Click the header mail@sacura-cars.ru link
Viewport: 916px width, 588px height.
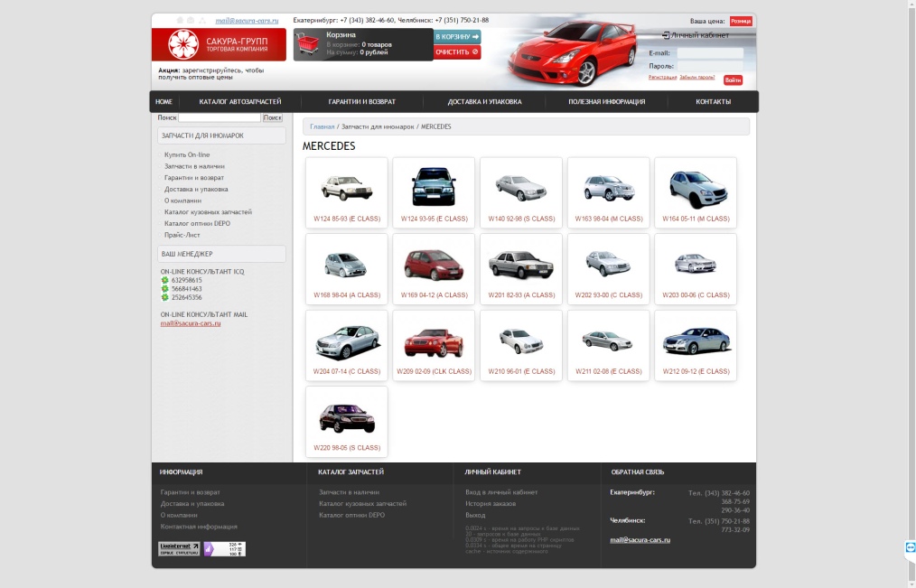coord(247,21)
